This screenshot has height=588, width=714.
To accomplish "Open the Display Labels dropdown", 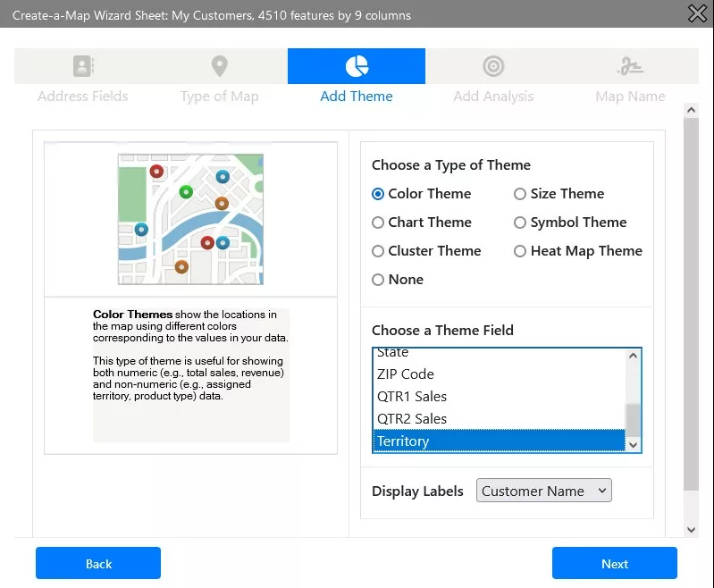I will coord(543,491).
